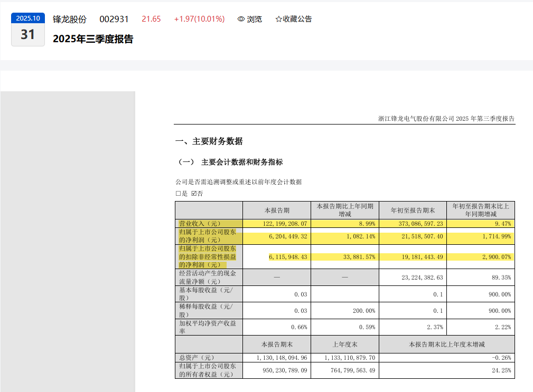Open the 锋龙股份 stock name link
The width and height of the screenshot is (533, 392).
point(69,19)
